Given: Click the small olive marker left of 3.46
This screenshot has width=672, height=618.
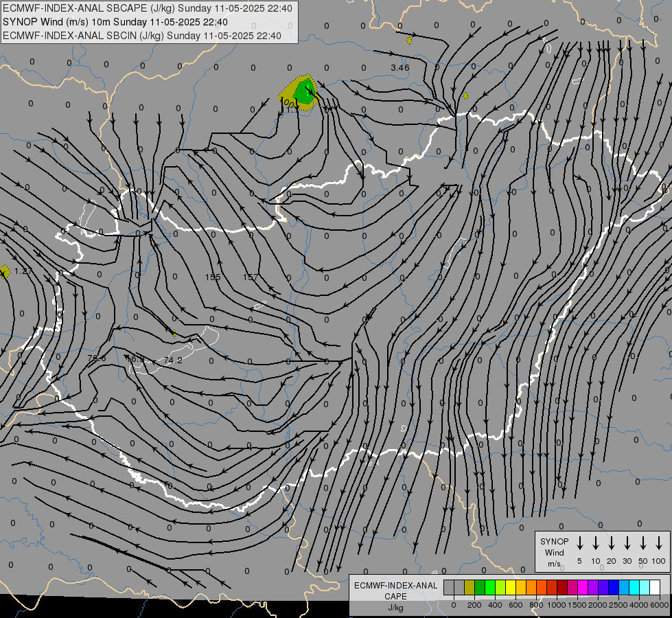Looking at the screenshot, I should [x=409, y=41].
